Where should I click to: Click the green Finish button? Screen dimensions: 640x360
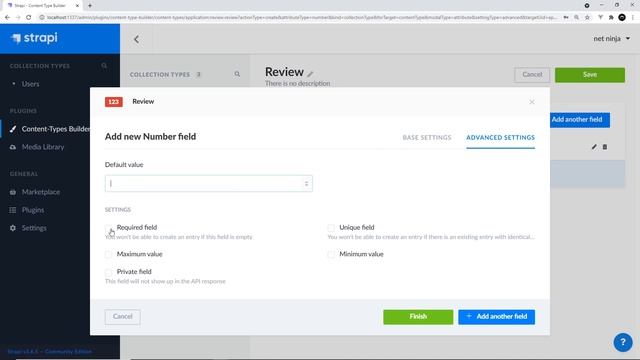(x=418, y=317)
